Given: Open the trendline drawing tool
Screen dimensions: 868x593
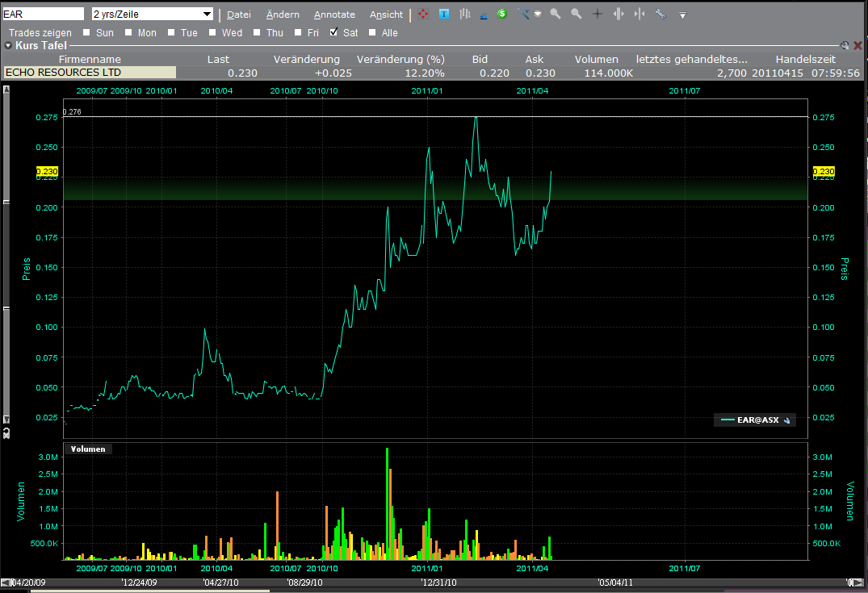Looking at the screenshot, I should coord(523,14).
